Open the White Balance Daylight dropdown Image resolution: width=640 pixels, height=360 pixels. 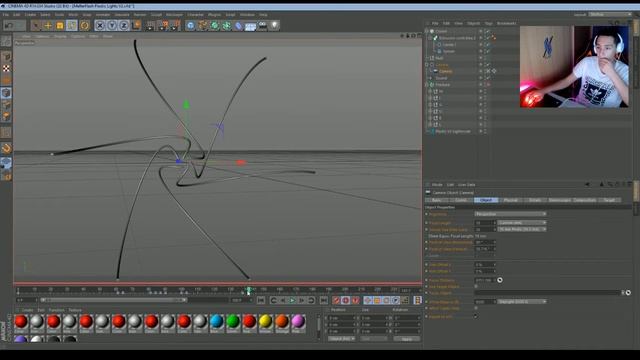pyautogui.click(x=522, y=302)
